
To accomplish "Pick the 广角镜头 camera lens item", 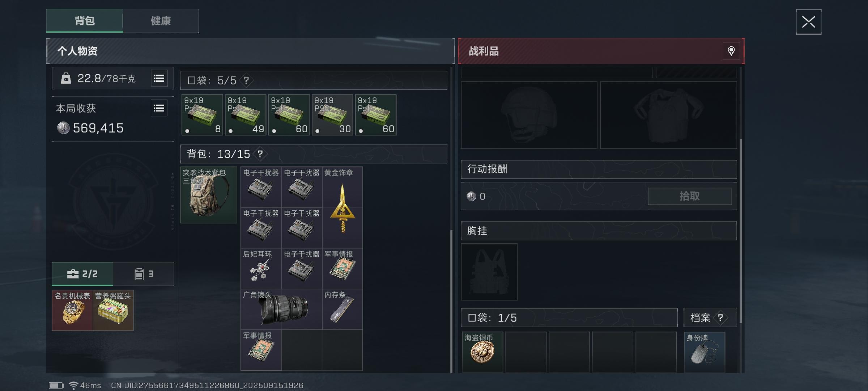I will click(281, 309).
